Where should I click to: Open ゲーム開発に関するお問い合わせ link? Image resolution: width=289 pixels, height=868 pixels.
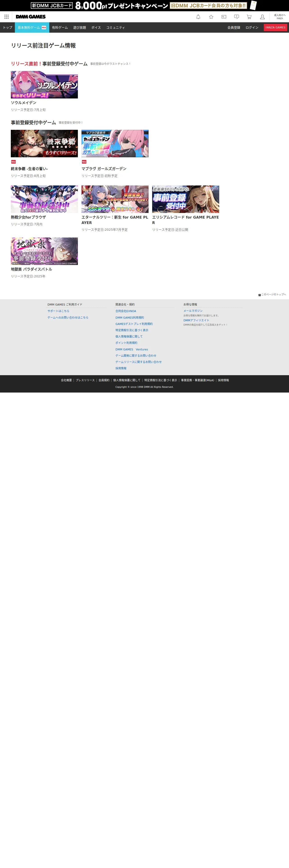(135, 356)
